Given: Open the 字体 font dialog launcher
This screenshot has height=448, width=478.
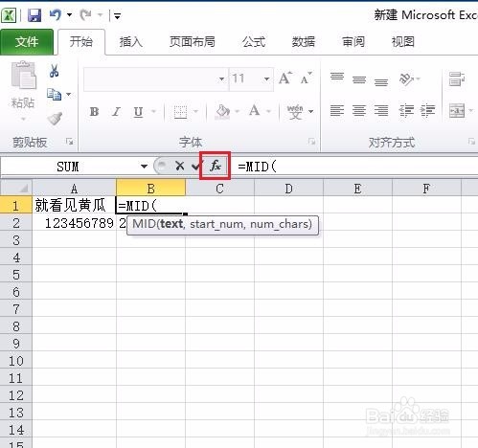Looking at the screenshot, I should pos(311,142).
